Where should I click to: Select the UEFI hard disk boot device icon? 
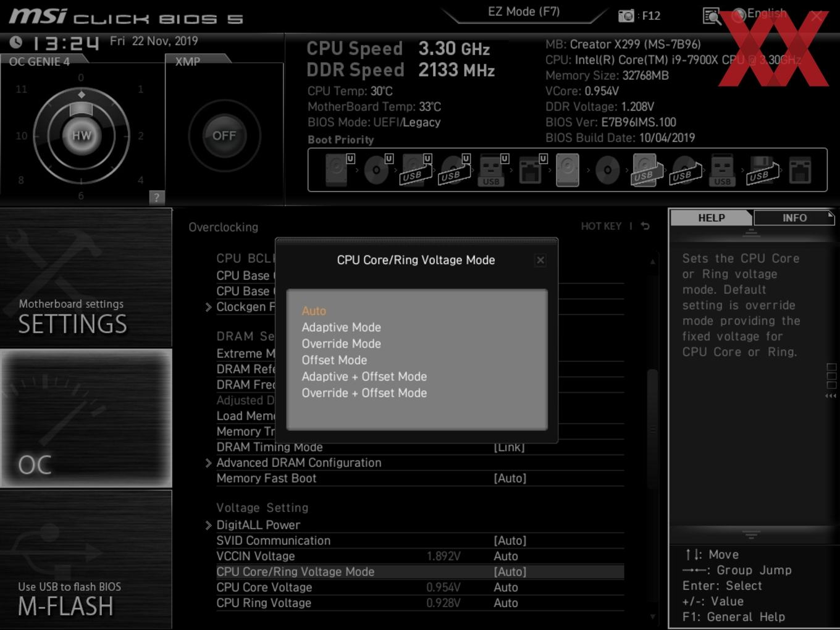tap(337, 170)
